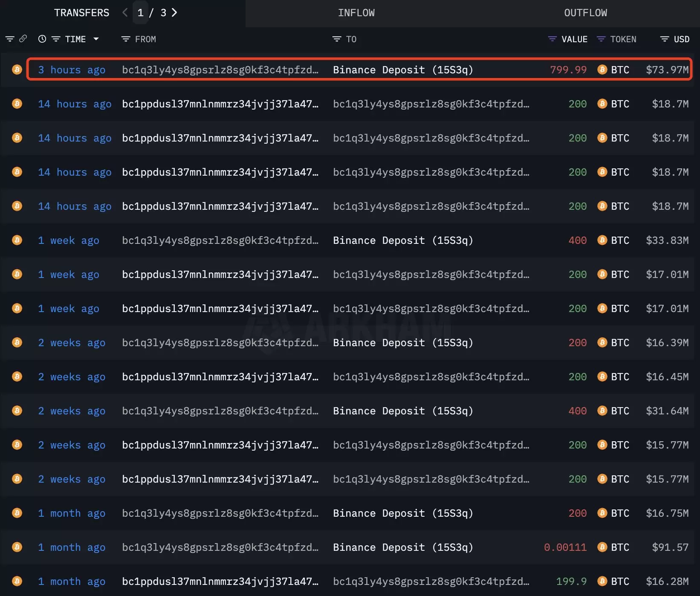The width and height of the screenshot is (700, 596).
Task: Go to the next transfers page
Action: 174,13
